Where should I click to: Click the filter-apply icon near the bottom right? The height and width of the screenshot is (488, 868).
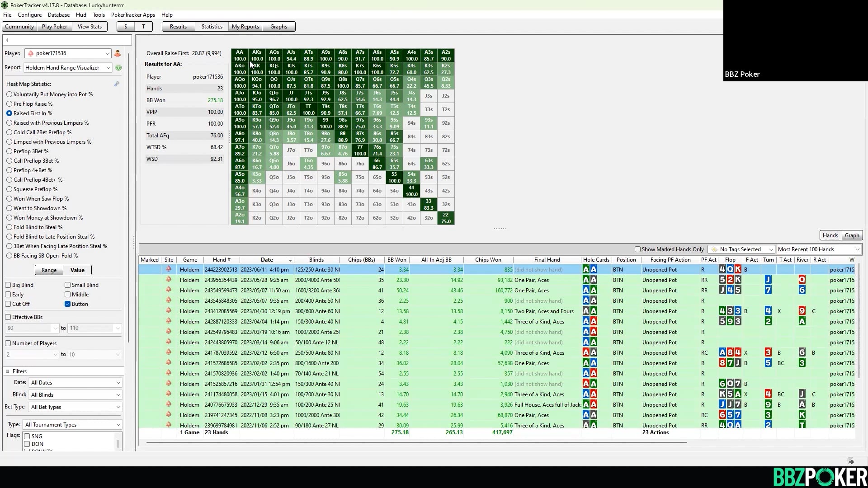pyautogui.click(x=850, y=461)
